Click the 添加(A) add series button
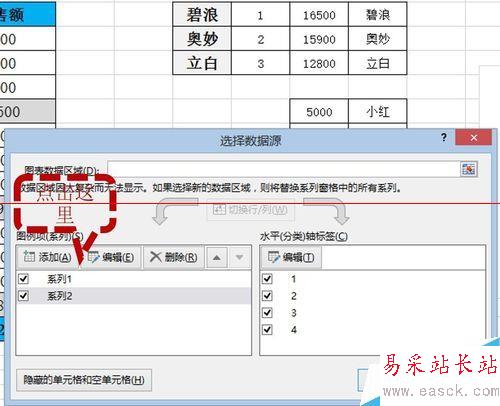Image resolution: width=500 pixels, height=406 pixels. coord(47,257)
